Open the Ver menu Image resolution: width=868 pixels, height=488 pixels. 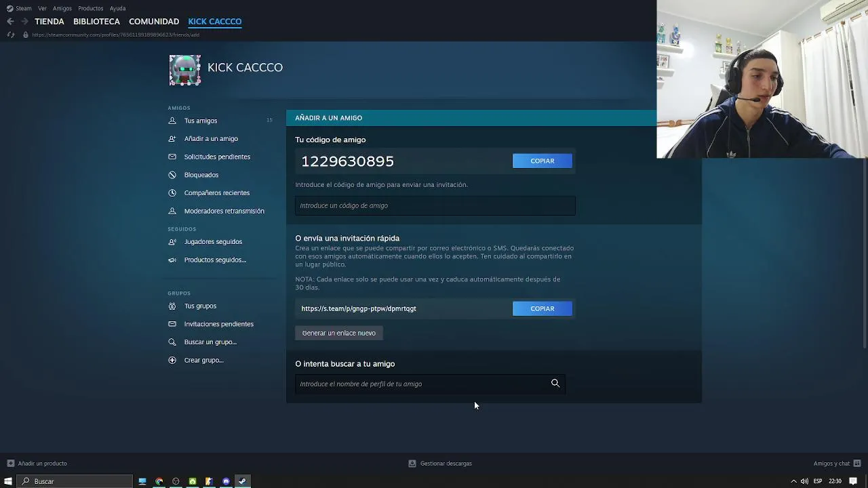point(42,8)
